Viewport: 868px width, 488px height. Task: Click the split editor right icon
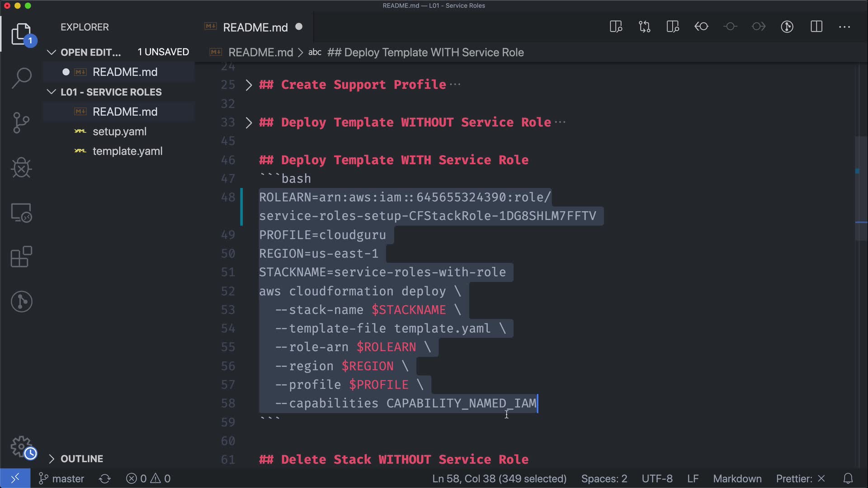(816, 27)
